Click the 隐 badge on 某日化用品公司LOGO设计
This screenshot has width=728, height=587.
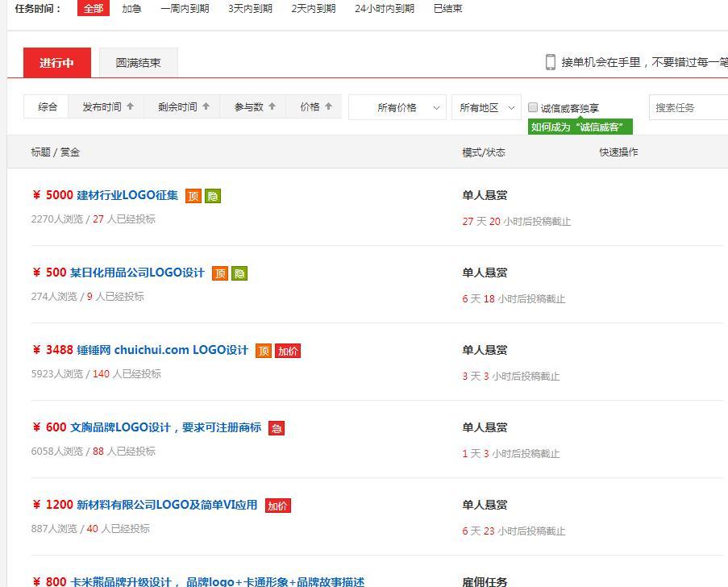coord(239,273)
